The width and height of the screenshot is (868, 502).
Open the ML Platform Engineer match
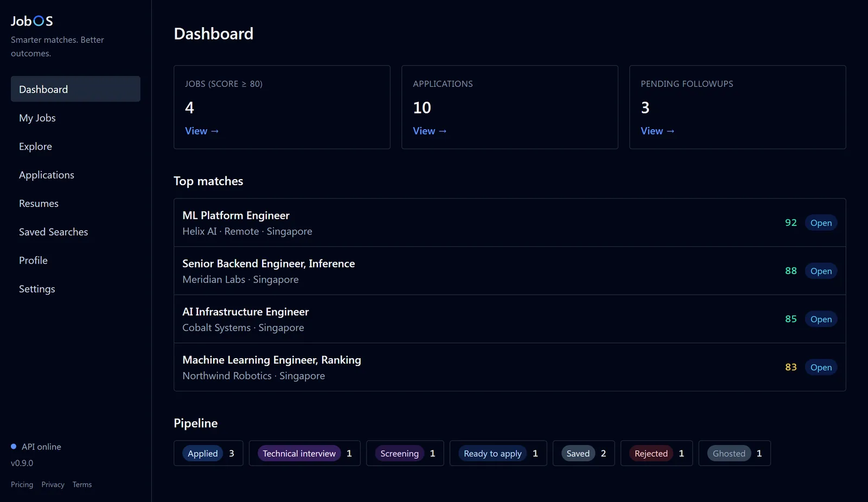point(509,223)
